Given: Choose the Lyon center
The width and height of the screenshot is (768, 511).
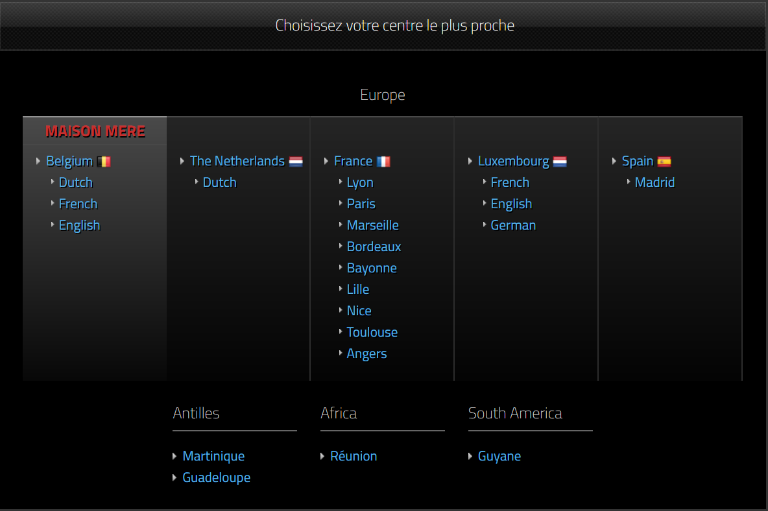Looking at the screenshot, I should (x=360, y=182).
